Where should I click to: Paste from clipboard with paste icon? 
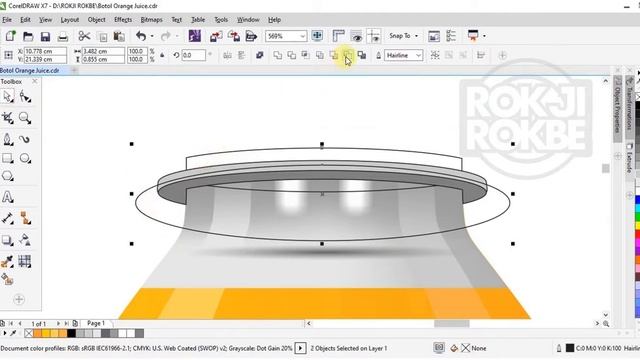click(119, 36)
